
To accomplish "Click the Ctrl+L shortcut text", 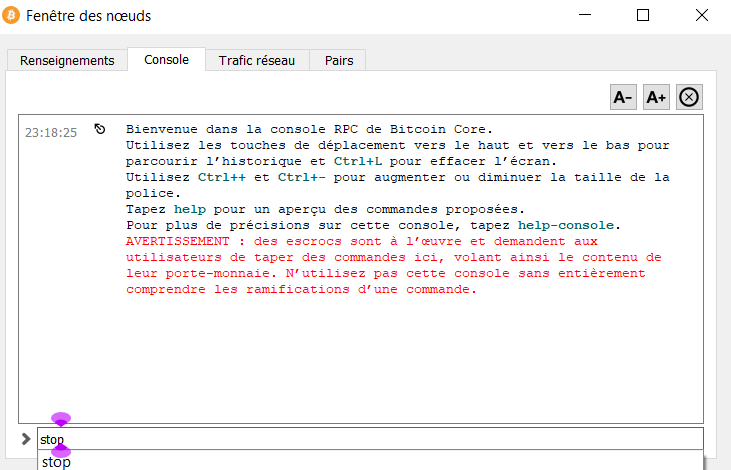I will [x=358, y=161].
